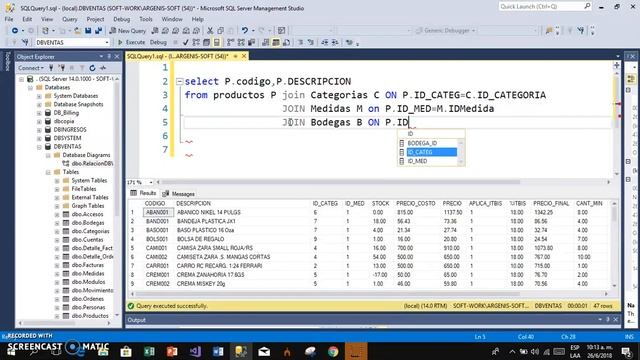Open the View menu
The image size is (640, 360).
pos(47,19)
